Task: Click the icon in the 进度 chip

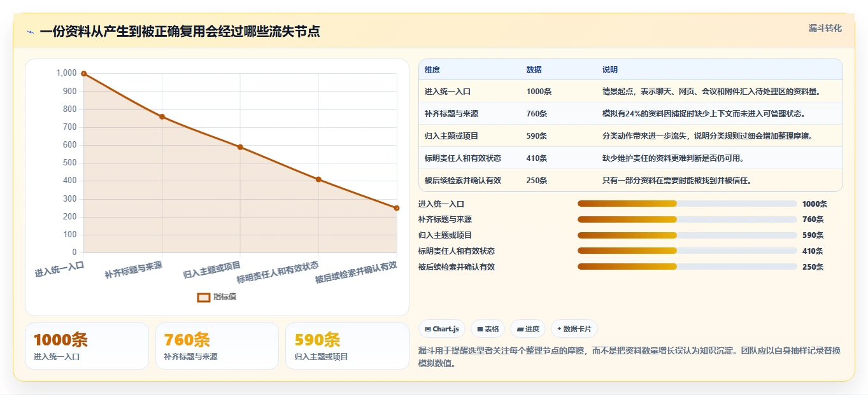Action: point(520,329)
